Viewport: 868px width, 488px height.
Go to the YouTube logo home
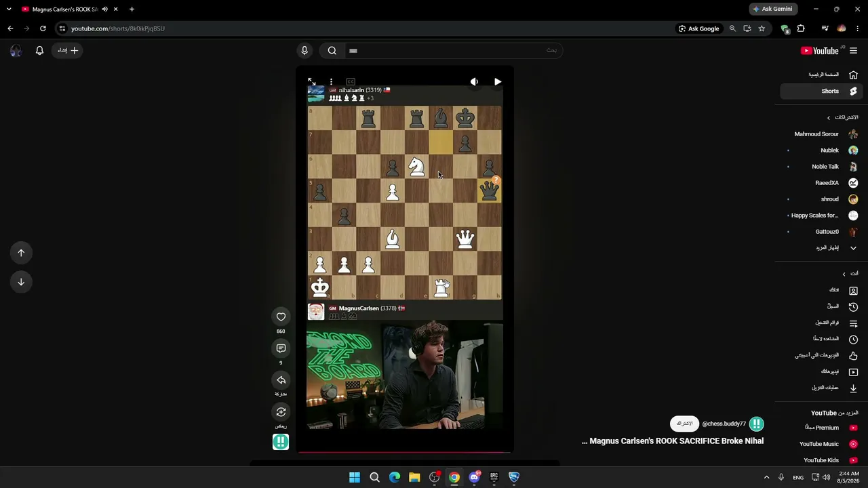coord(819,51)
